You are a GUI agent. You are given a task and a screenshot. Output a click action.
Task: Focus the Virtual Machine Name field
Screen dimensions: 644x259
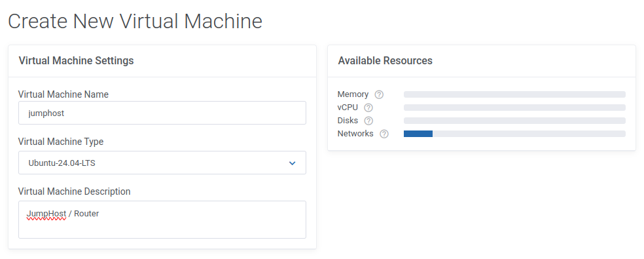162,113
